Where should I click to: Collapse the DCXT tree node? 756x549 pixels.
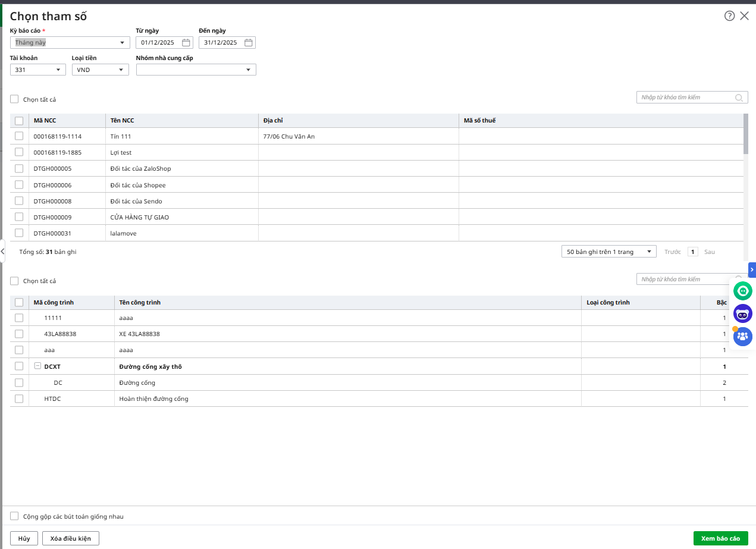click(38, 366)
